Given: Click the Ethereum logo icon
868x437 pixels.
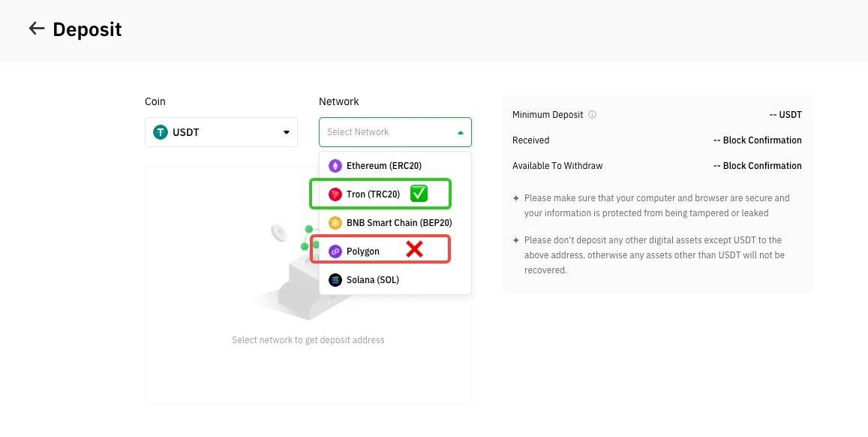Looking at the screenshot, I should (x=335, y=166).
